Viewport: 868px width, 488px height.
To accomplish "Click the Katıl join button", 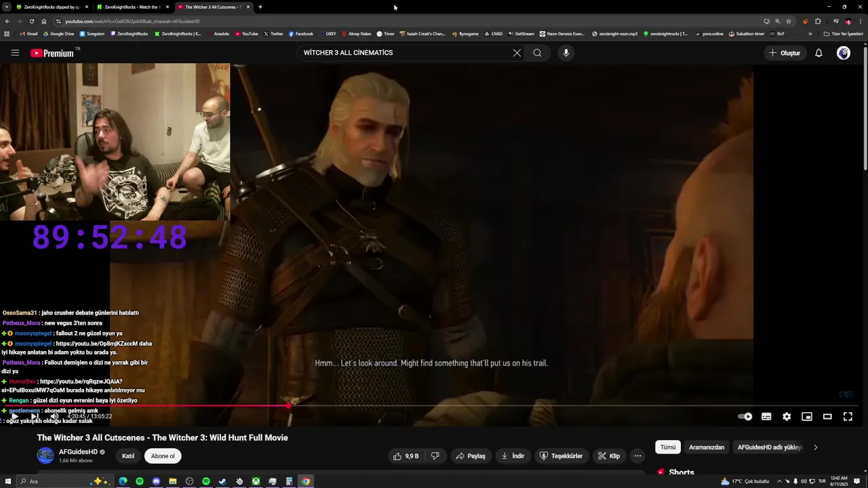I will [x=128, y=456].
